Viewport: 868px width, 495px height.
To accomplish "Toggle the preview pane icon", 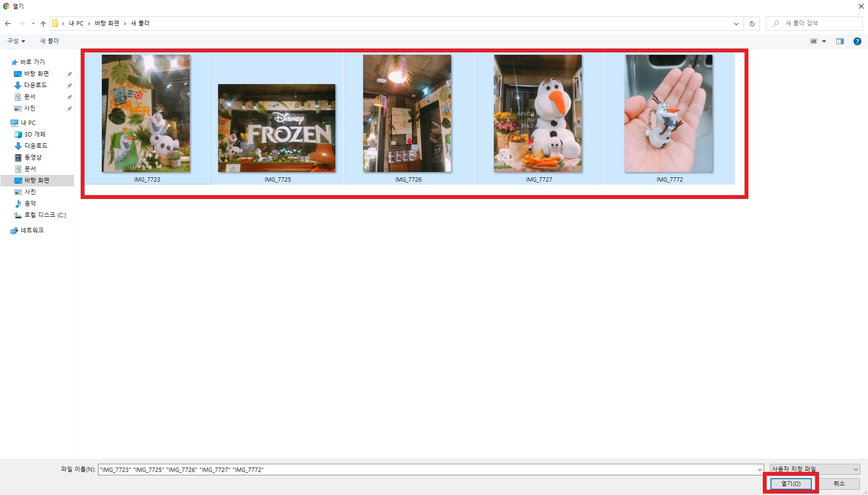I will 840,41.
